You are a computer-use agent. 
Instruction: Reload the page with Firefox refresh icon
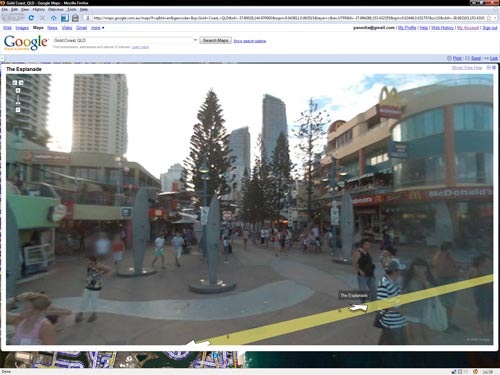[x=31, y=18]
